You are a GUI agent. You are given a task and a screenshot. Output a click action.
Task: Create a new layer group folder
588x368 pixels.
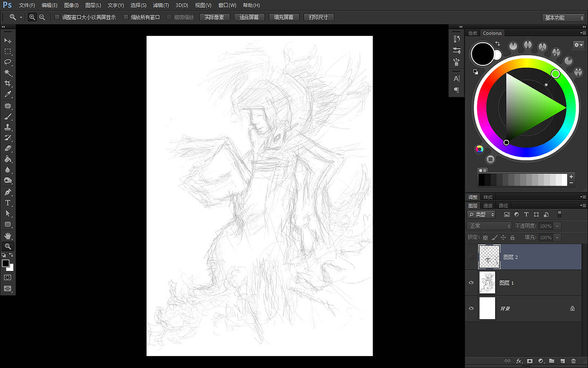(552, 361)
